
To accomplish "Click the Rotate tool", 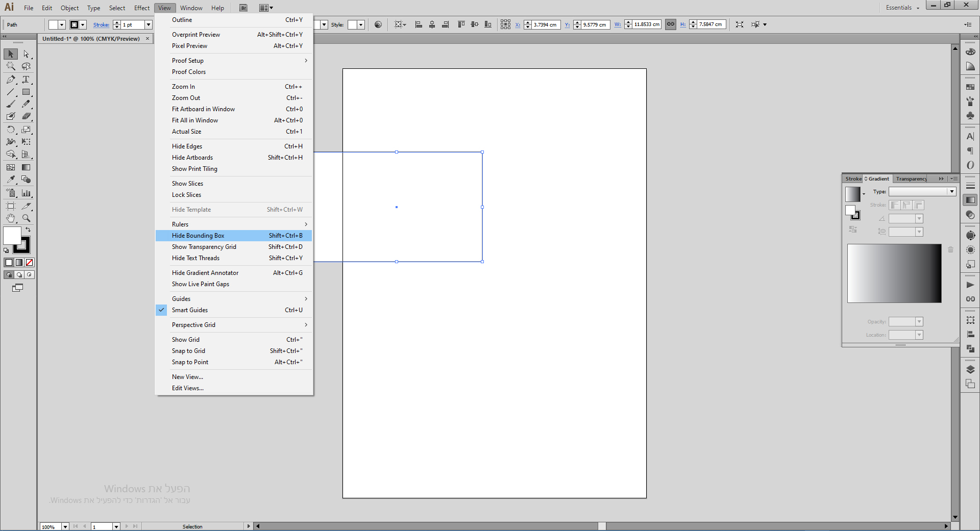I will point(11,130).
